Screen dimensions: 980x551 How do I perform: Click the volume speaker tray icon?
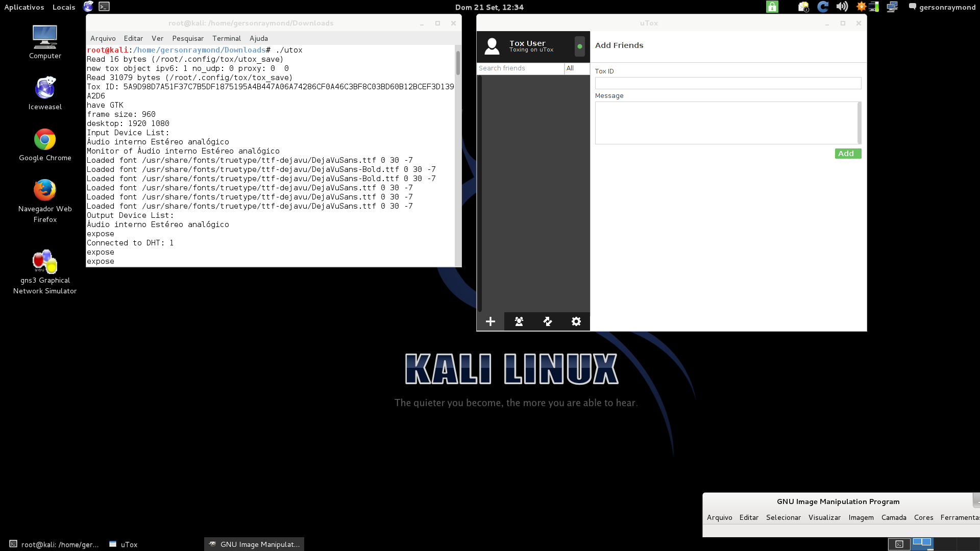click(842, 7)
